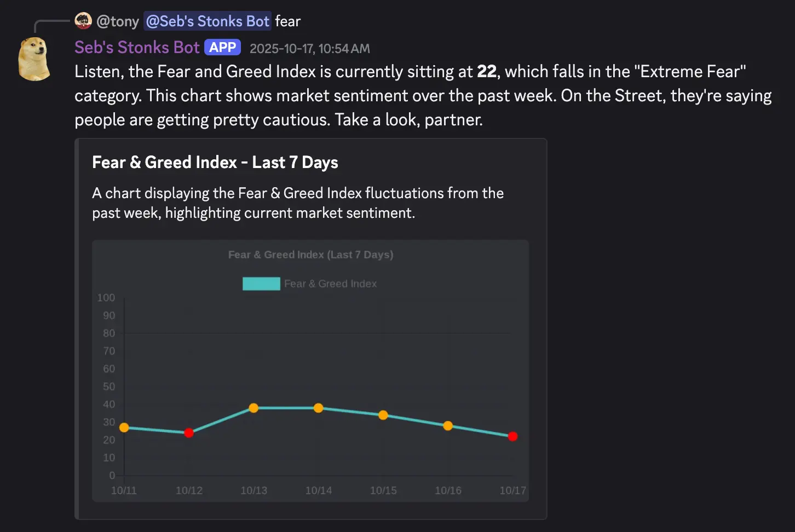
Task: Click the @tony mention in the reply line
Action: (x=118, y=21)
